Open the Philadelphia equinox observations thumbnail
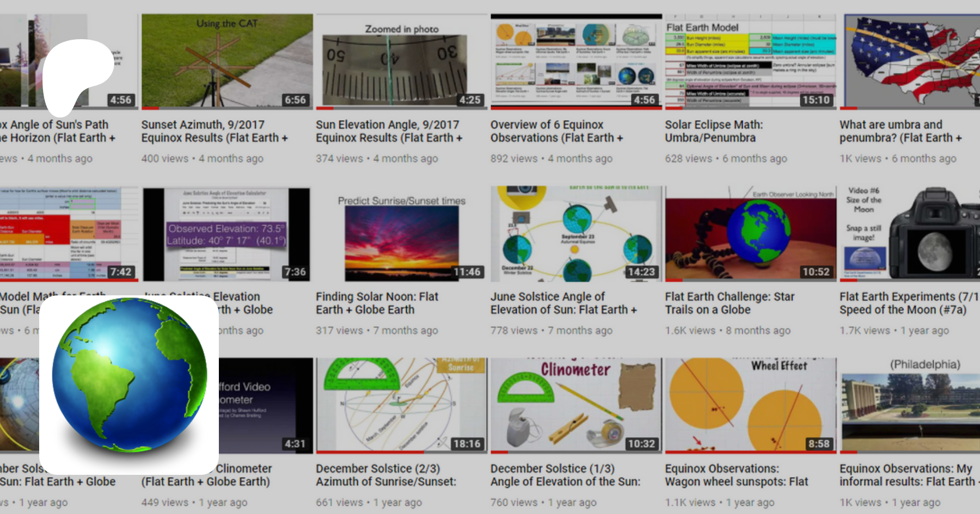The width and height of the screenshot is (980, 514). (910, 405)
